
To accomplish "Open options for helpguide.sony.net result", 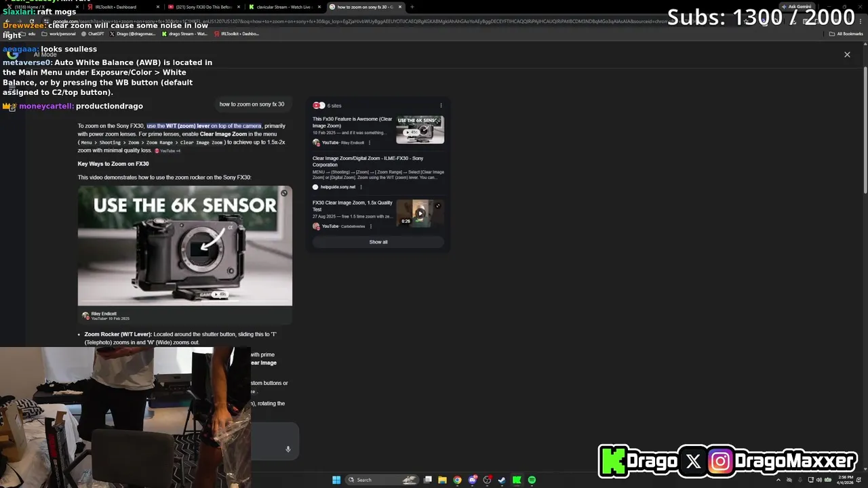I will click(361, 187).
